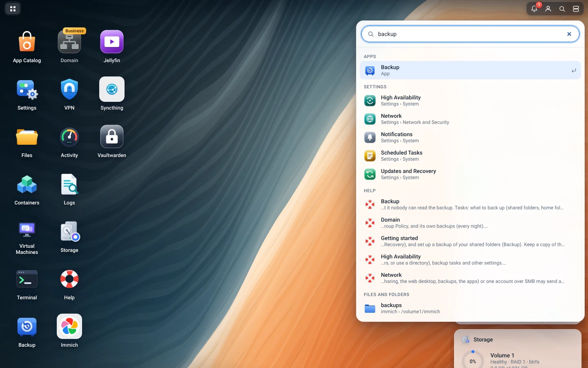Launch the Logs app icon
The image size is (588, 368).
click(x=69, y=184)
